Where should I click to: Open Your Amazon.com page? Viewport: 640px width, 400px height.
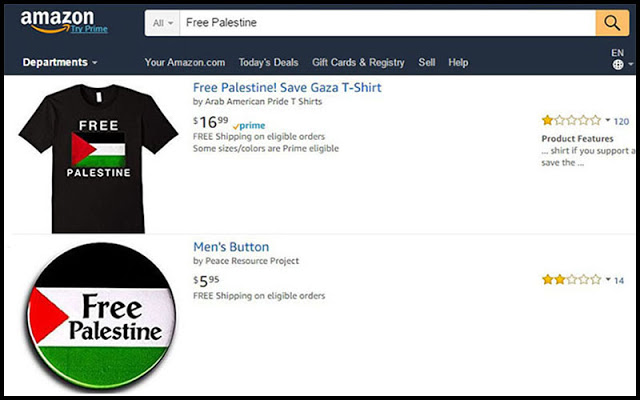point(185,62)
